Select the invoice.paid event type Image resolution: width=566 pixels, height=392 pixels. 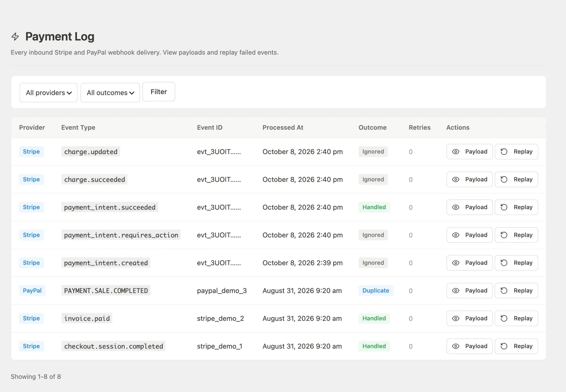pos(87,318)
